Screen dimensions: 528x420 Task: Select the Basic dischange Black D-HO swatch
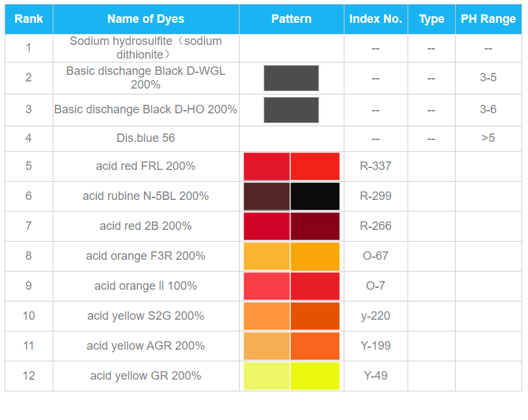click(x=291, y=110)
